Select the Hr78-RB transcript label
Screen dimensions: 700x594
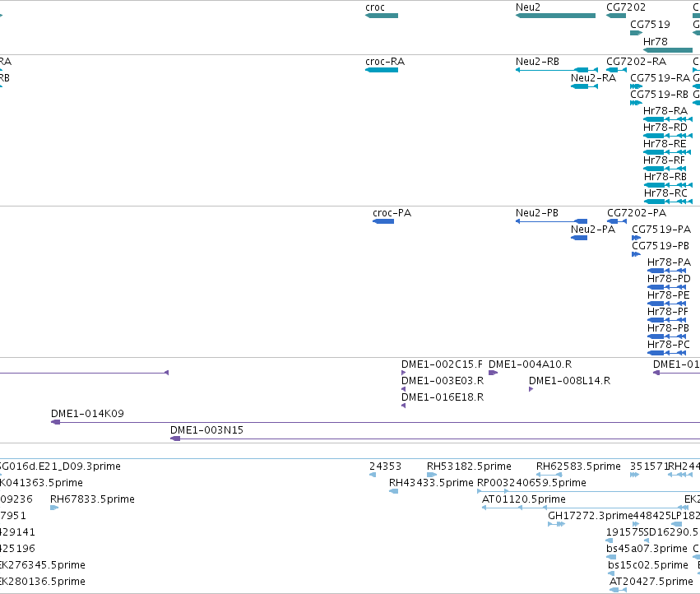[x=665, y=176]
